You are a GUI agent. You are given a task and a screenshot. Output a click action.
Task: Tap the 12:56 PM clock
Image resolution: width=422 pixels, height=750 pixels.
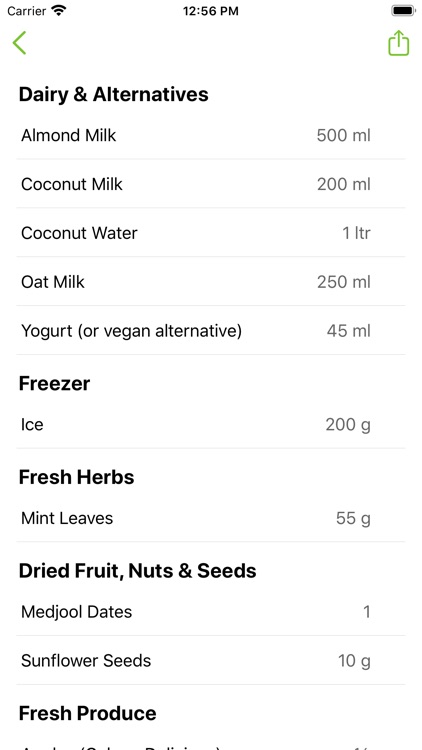point(211,11)
